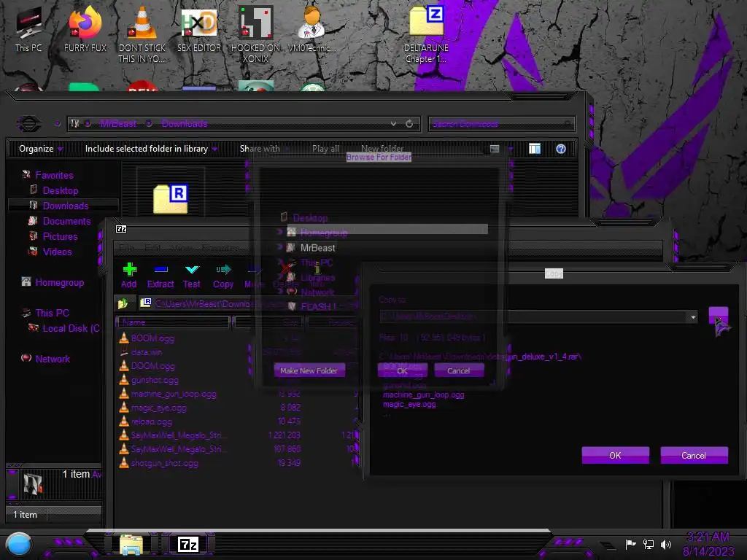Select MrBeast folder in Browse For Folder tree

pyautogui.click(x=318, y=248)
